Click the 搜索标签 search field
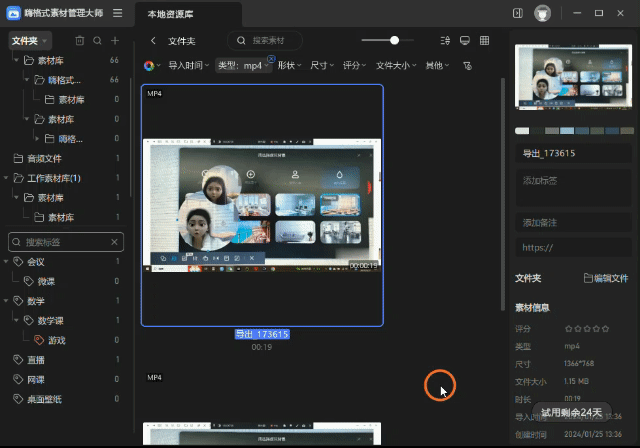The height and width of the screenshot is (448, 640). 66,242
